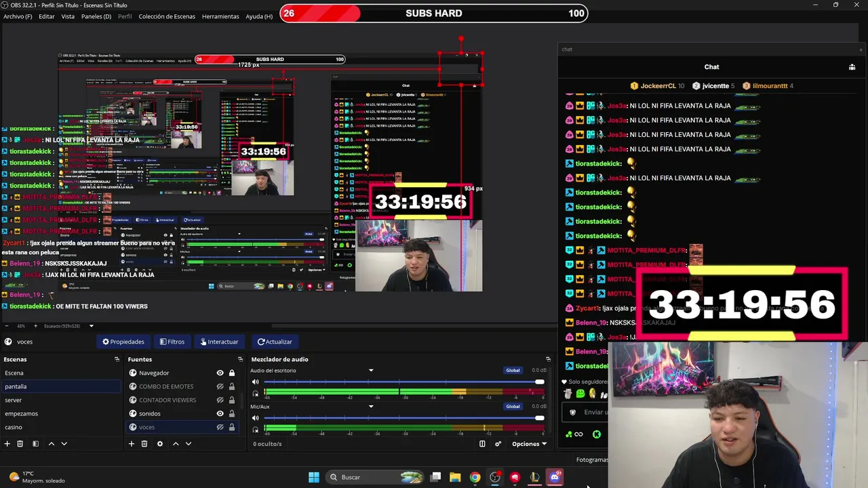This screenshot has width=868, height=488.
Task: Open source properties gear in the Fuentes toolbar
Action: [x=160, y=444]
